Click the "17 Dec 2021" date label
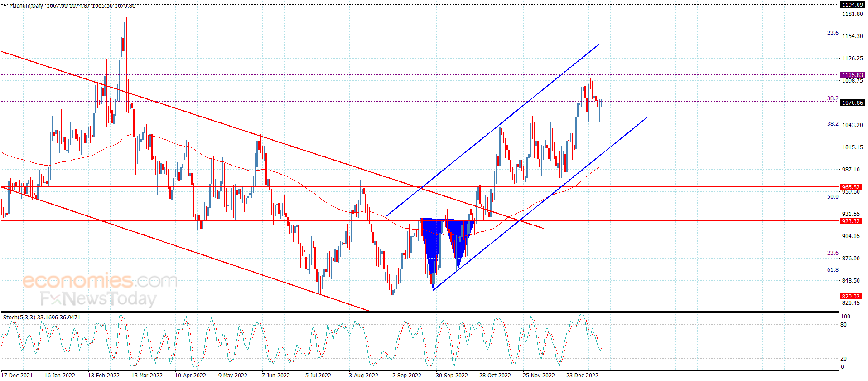Screen dimensions: 868x381 point(17,376)
